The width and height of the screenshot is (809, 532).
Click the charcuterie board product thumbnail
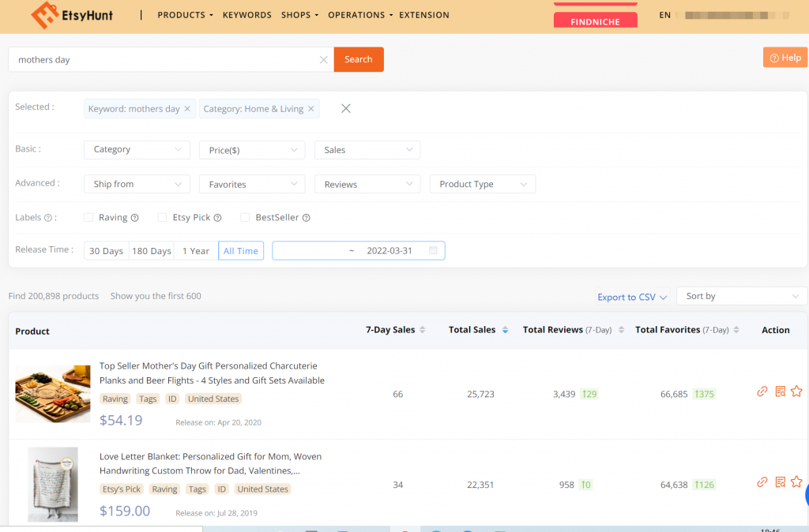point(53,394)
